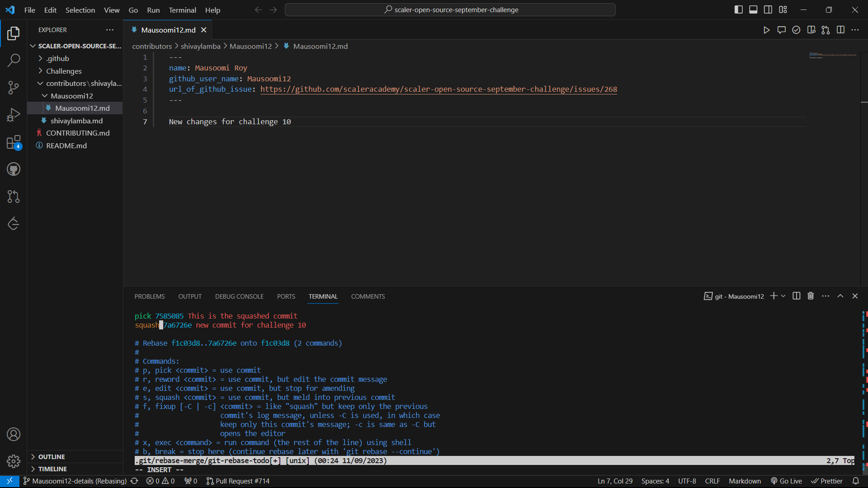Select the GitHub icon in activity bar

click(14, 169)
